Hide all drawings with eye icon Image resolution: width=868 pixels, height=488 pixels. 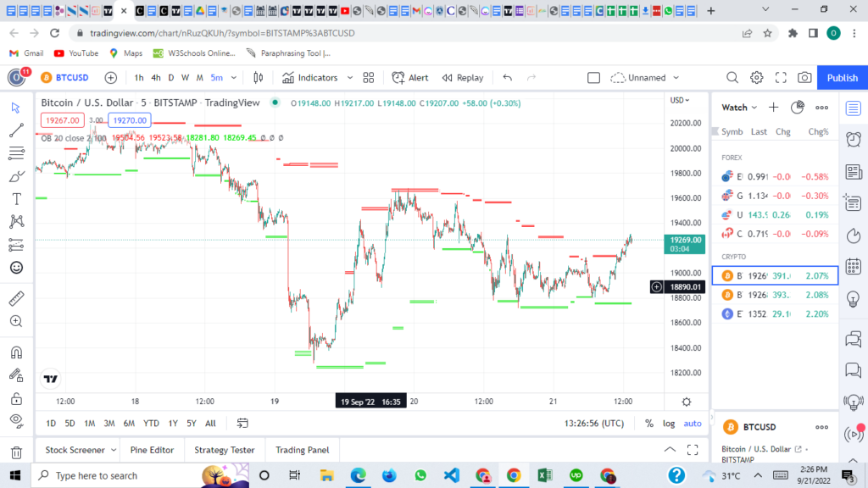pos(16,420)
